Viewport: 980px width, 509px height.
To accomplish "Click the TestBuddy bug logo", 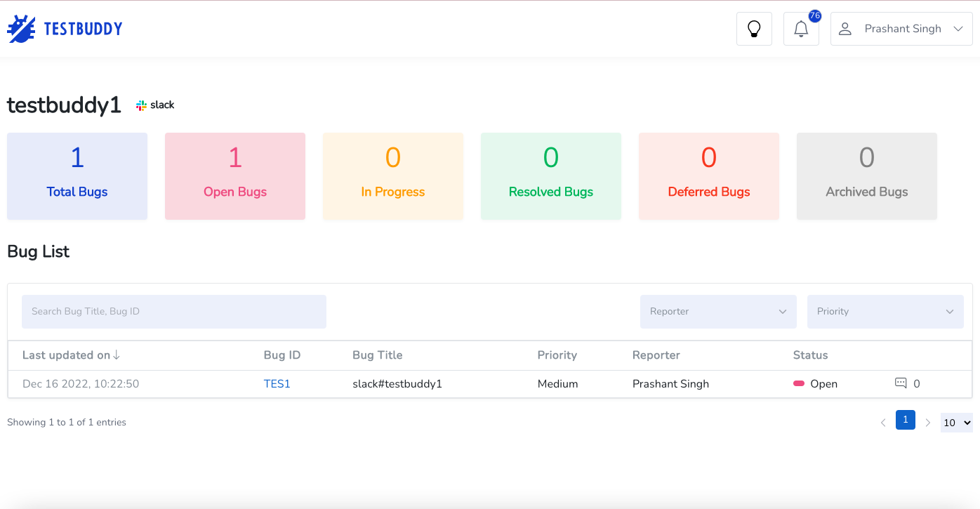I will coord(21,28).
